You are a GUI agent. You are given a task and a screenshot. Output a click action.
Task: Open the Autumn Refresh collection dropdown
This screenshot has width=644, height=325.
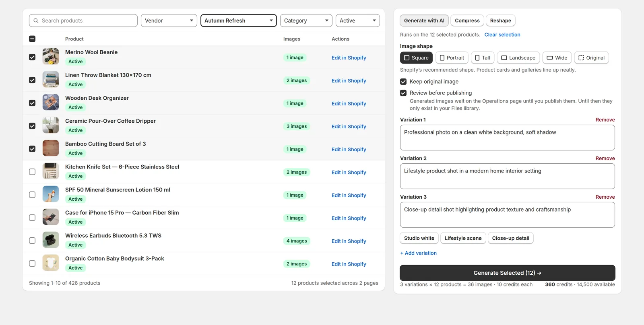pyautogui.click(x=239, y=21)
